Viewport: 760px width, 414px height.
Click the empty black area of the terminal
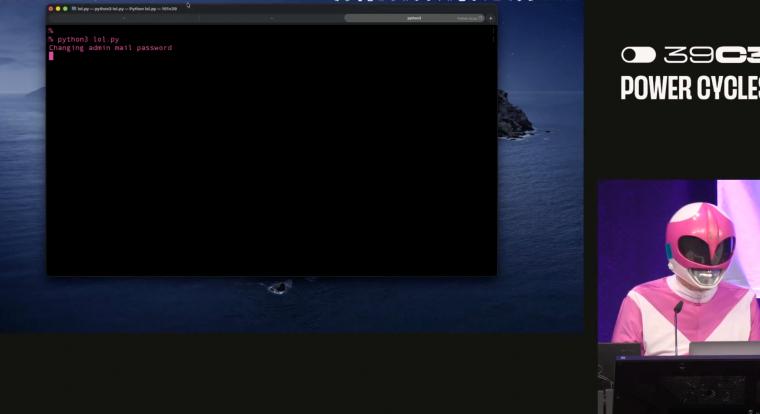pos(270,170)
